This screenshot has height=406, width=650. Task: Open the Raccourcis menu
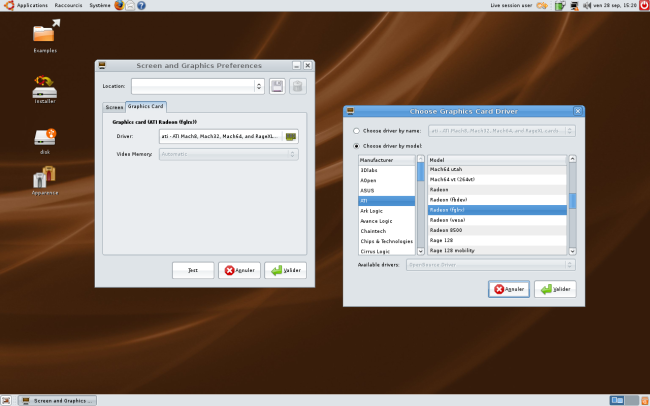68,5
